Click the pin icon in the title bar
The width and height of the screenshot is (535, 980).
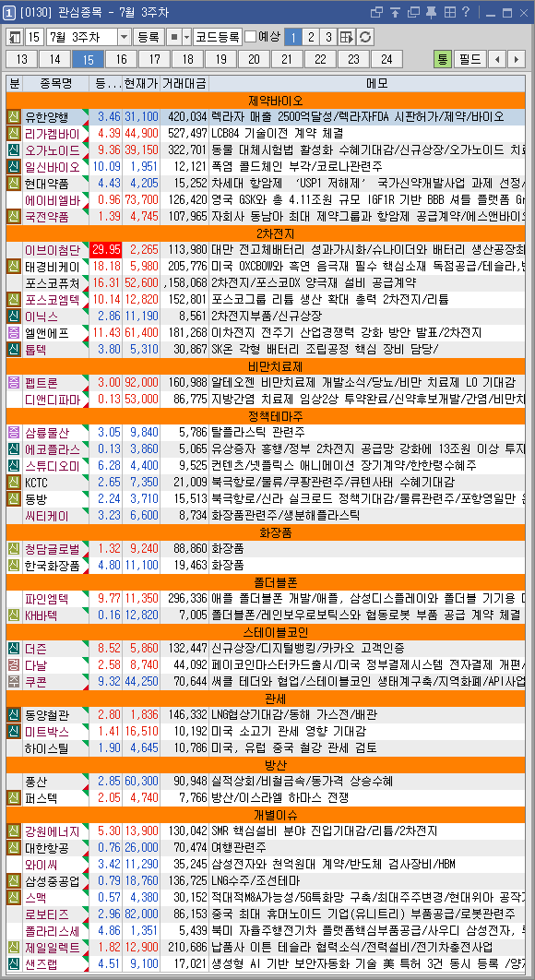pyautogui.click(x=431, y=12)
